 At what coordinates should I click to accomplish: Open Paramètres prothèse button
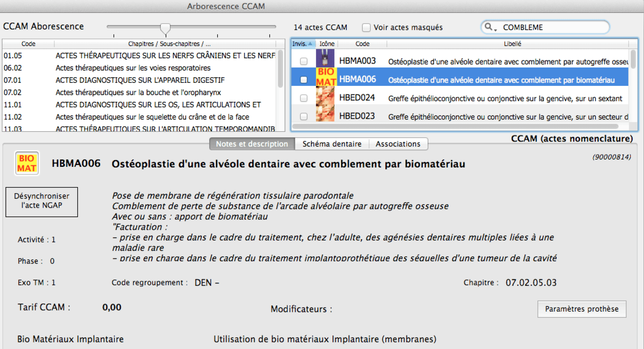581,309
